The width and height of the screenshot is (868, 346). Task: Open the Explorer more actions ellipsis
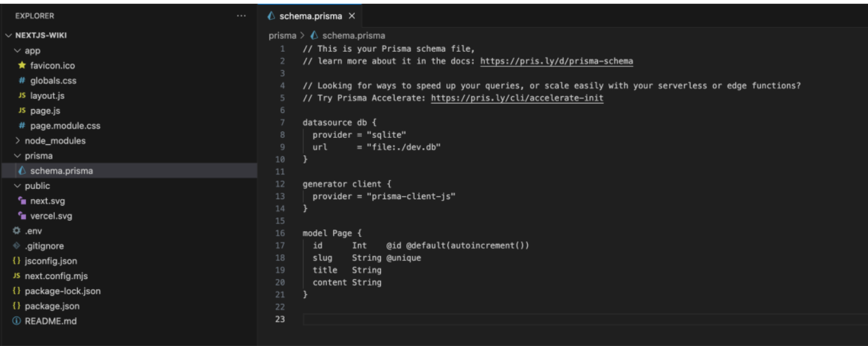click(x=241, y=16)
